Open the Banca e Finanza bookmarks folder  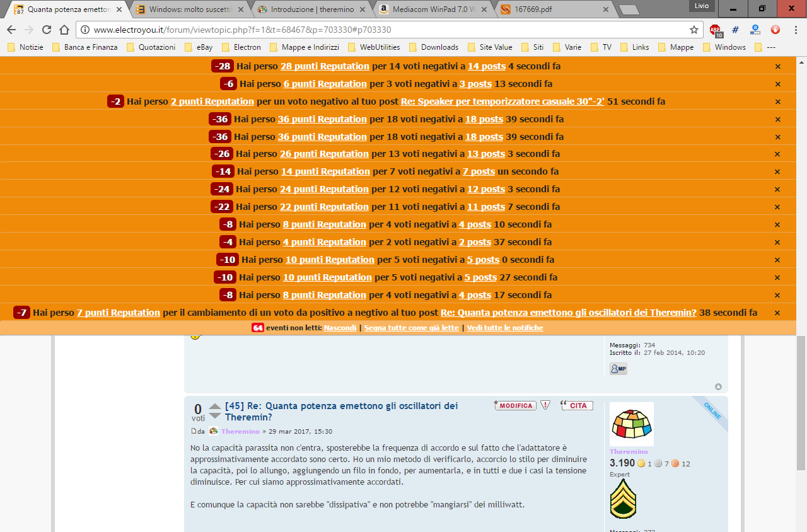84,47
